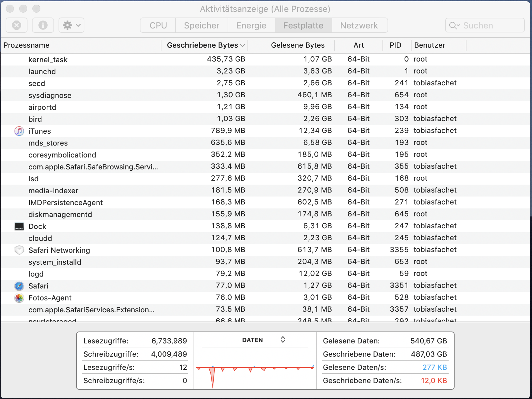
Task: Select the diskmanagementd process row
Action: point(265,214)
